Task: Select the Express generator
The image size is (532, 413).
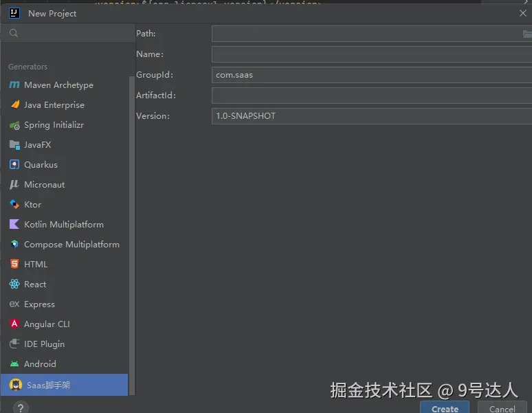Action: coord(64,304)
